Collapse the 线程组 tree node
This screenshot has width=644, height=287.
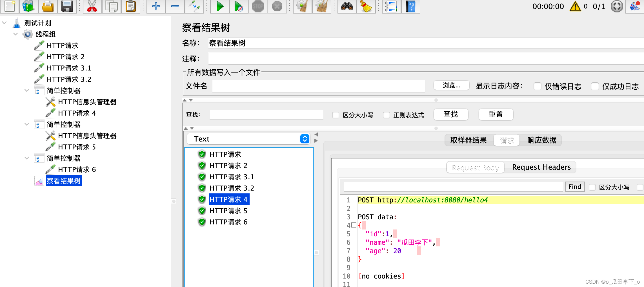tap(15, 34)
